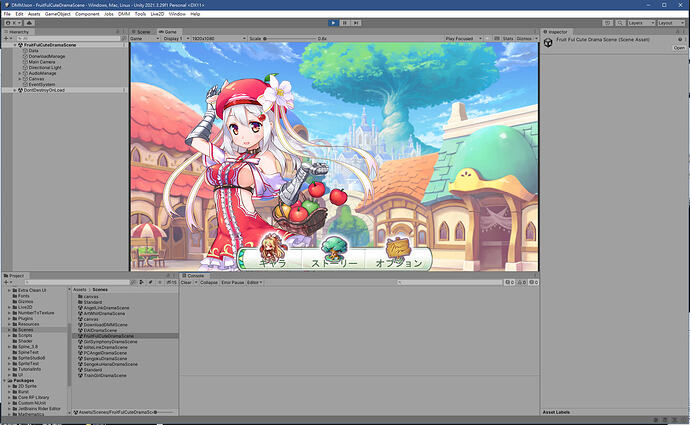Screen dimensions: 690x425
Task: Open the Gizmos dropdown arrow
Action: (x=536, y=39)
